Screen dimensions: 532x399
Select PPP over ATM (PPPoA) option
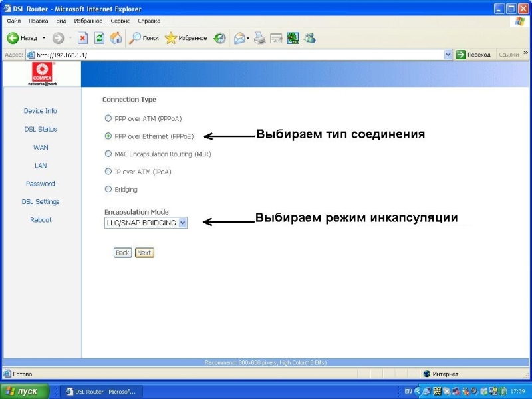click(x=108, y=118)
